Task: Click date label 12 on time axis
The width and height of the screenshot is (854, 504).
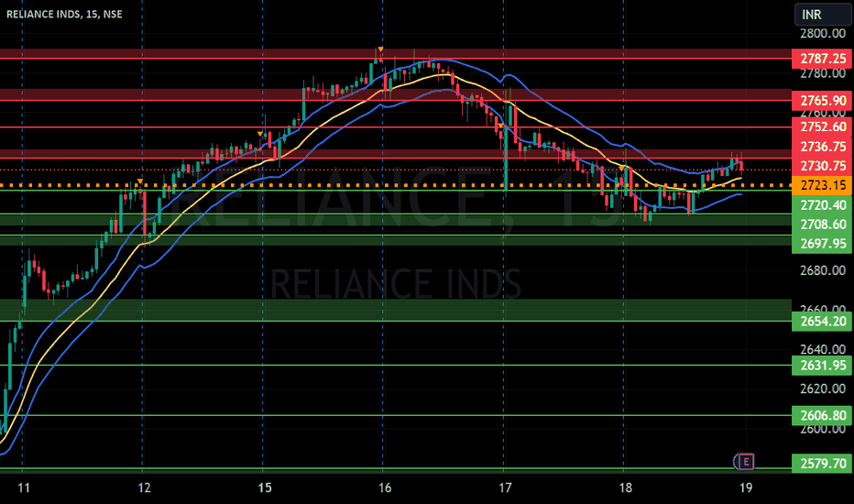Action: [x=144, y=488]
